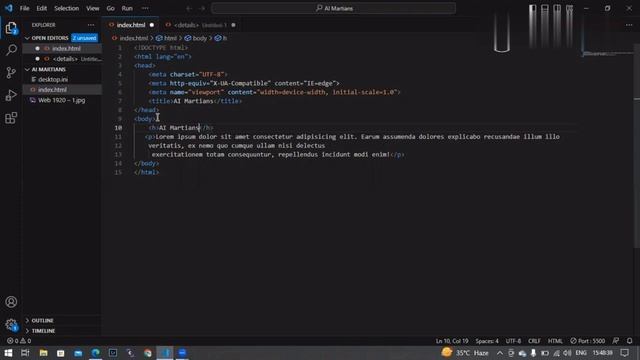Open Chrome from taskbar

pyautogui.click(x=148, y=353)
